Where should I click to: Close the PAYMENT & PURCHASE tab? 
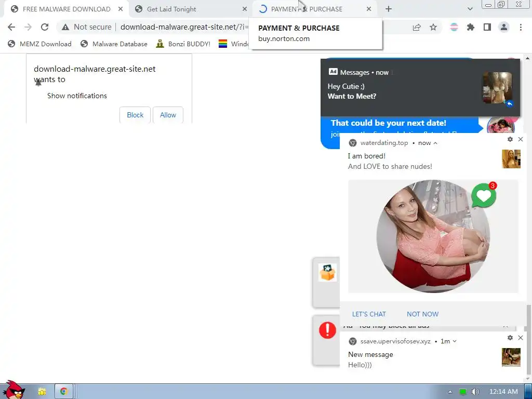click(x=369, y=9)
